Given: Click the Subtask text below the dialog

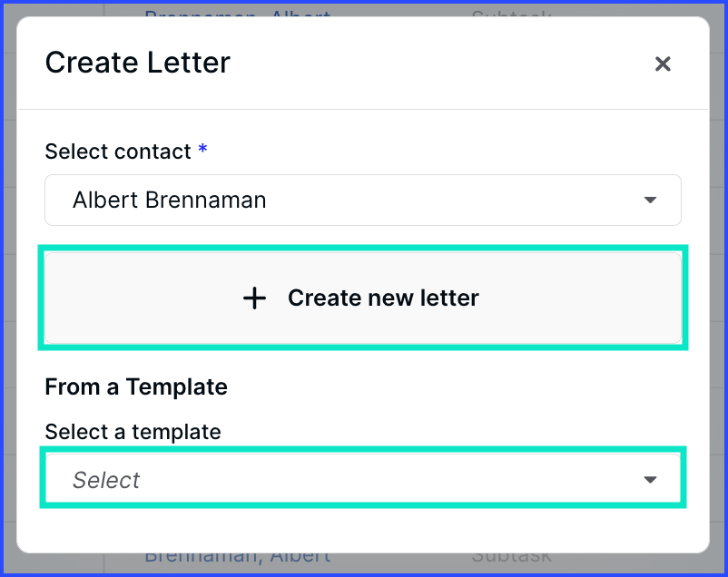Looking at the screenshot, I should pyautogui.click(x=511, y=555).
